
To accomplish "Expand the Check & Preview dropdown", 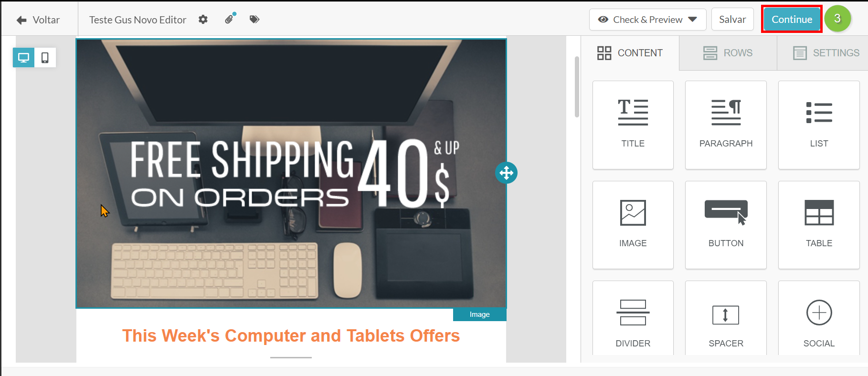I will pyautogui.click(x=647, y=20).
